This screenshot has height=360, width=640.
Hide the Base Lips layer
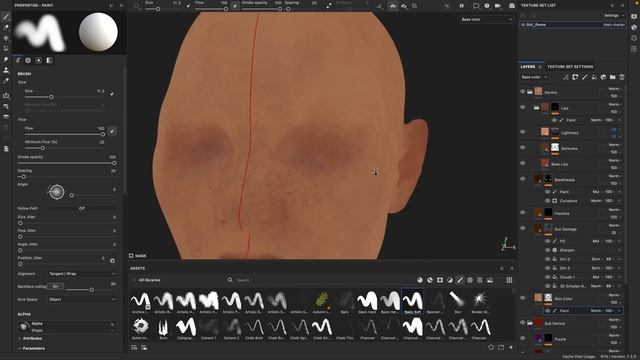[522, 163]
